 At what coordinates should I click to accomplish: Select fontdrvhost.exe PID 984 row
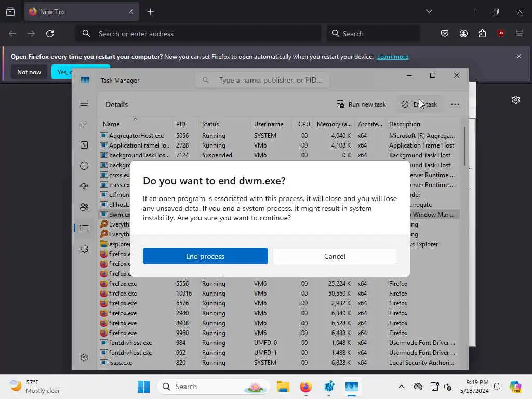[279, 343]
